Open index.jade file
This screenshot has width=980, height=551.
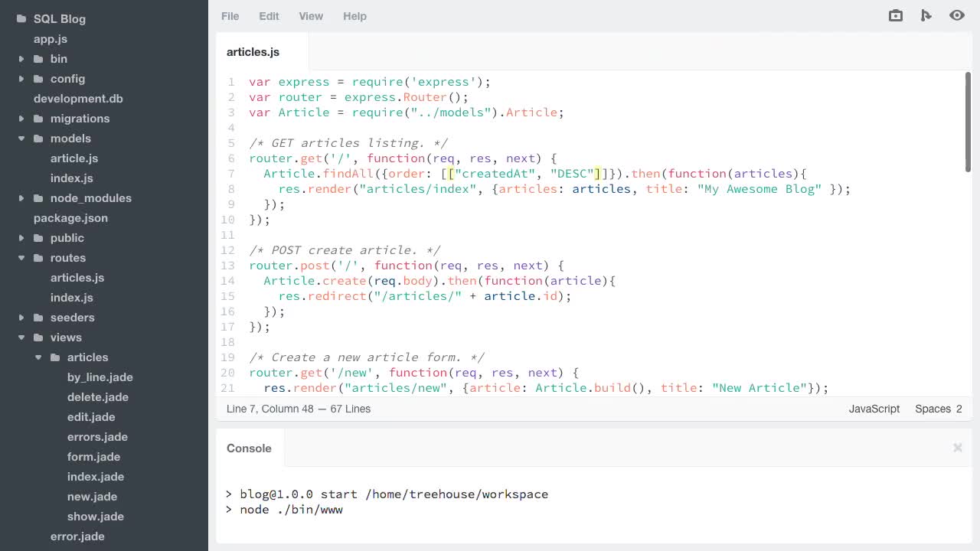pyautogui.click(x=96, y=477)
